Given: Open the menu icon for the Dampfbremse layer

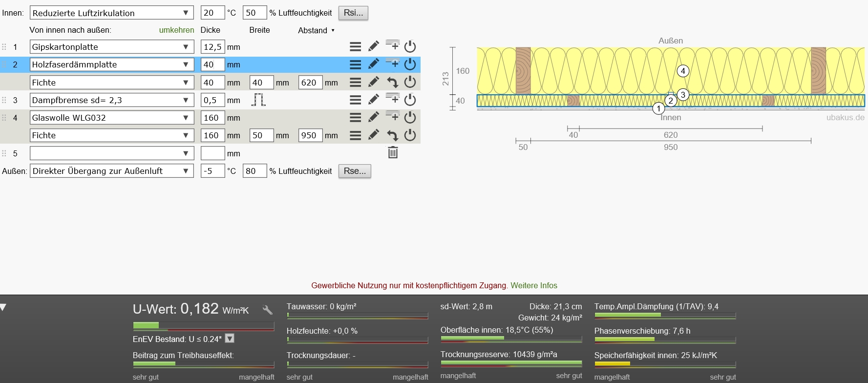Looking at the screenshot, I should coord(355,100).
